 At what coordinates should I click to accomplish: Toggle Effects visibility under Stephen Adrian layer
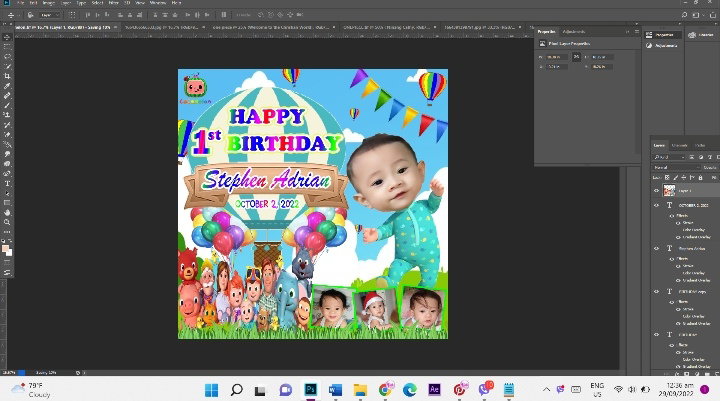(672, 259)
